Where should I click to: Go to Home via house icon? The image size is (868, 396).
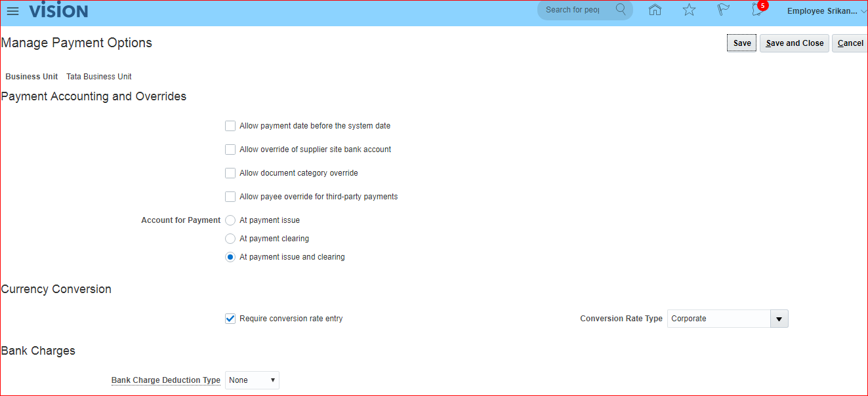tap(654, 10)
